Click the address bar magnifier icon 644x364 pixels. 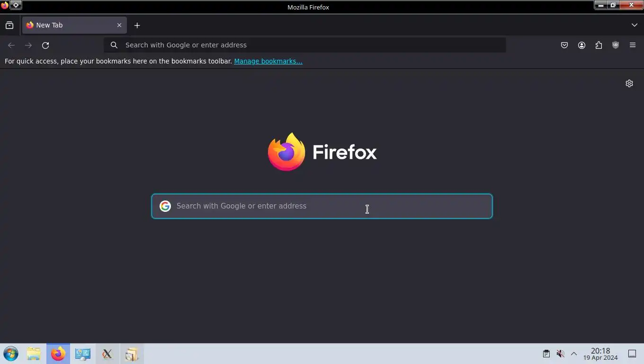(114, 45)
